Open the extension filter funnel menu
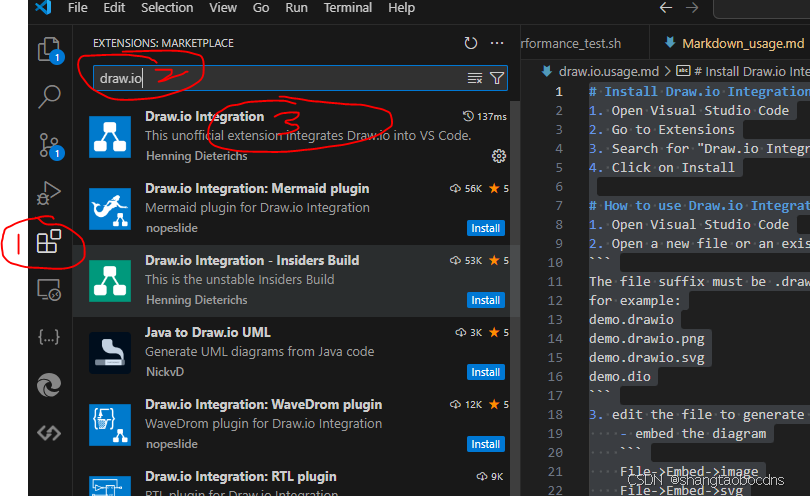Screen dimensions: 810x496 pos(497,78)
